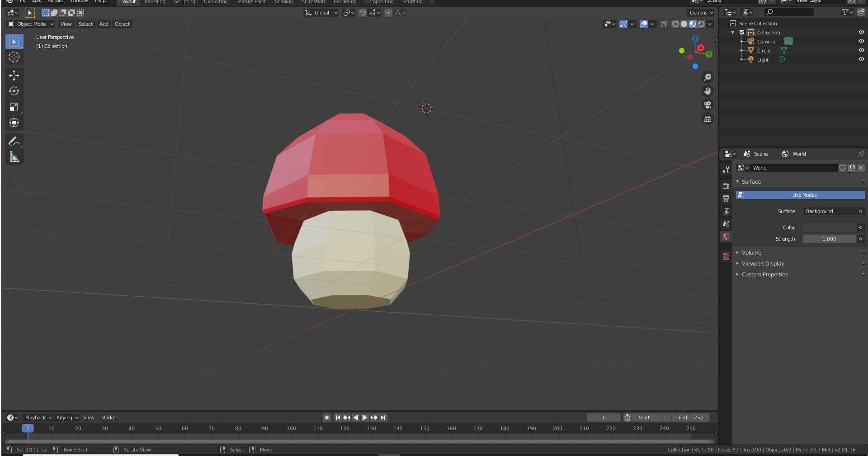Select the Move tool in toolbar
Image resolution: width=868 pixels, height=456 pixels.
14,75
